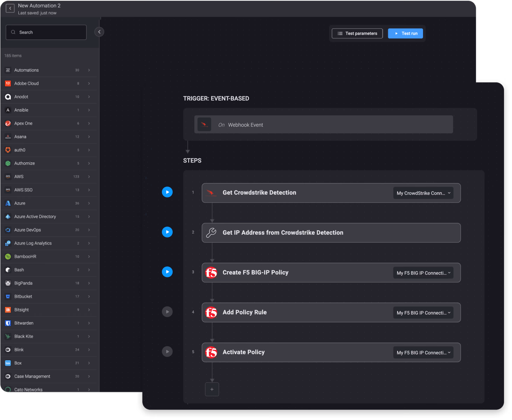This screenshot has width=512, height=420.
Task: Add a new step with the plus button
Action: point(212,390)
